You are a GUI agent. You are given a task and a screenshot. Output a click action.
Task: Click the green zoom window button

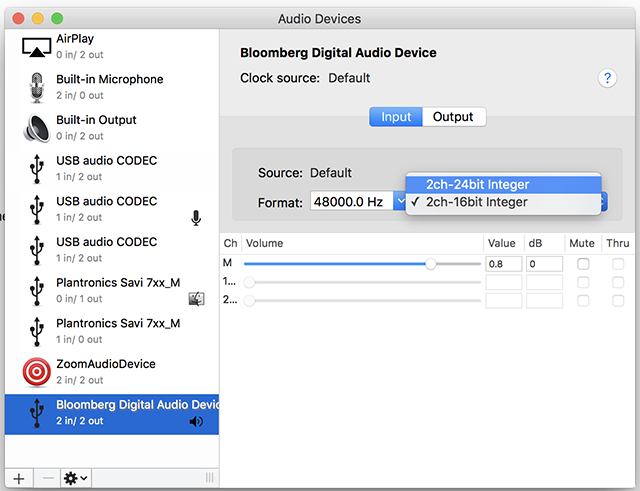point(57,18)
